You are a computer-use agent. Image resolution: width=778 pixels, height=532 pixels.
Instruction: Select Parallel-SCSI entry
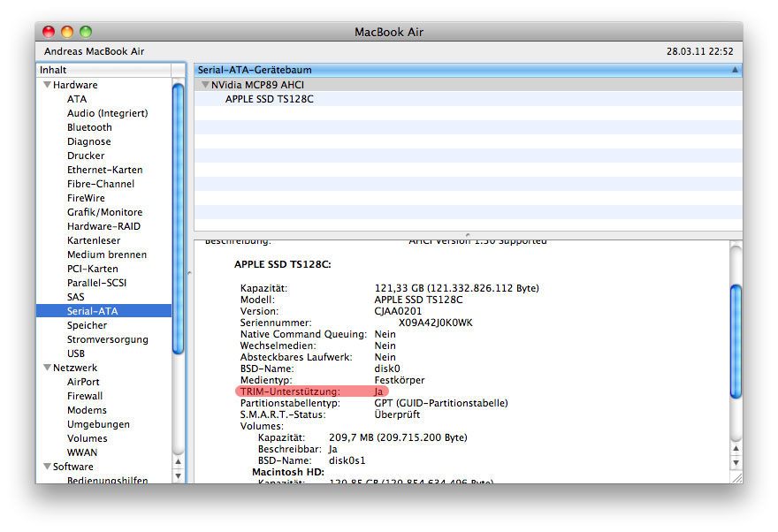(x=96, y=283)
